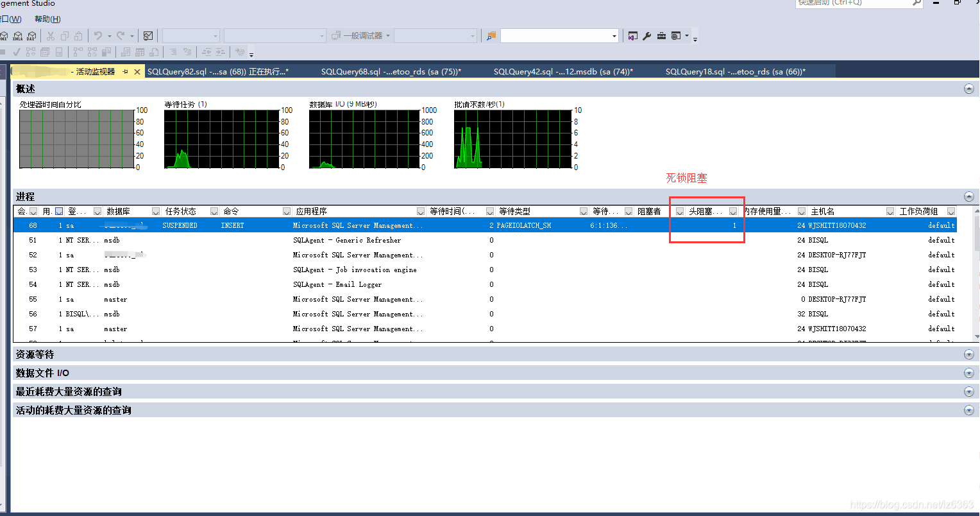This screenshot has height=516, width=980.
Task: Click the Undo arrow icon
Action: [x=98, y=36]
